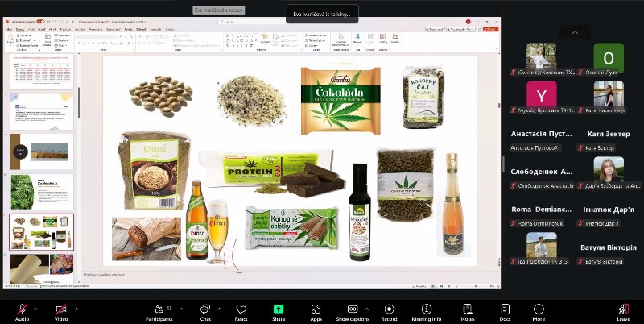This screenshot has height=324, width=644.
Task: Select the folk costume photo slide thumbnail
Action: click(x=42, y=269)
